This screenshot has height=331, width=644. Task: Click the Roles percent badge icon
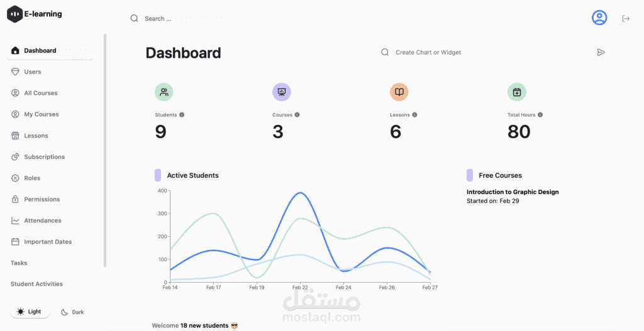15,178
